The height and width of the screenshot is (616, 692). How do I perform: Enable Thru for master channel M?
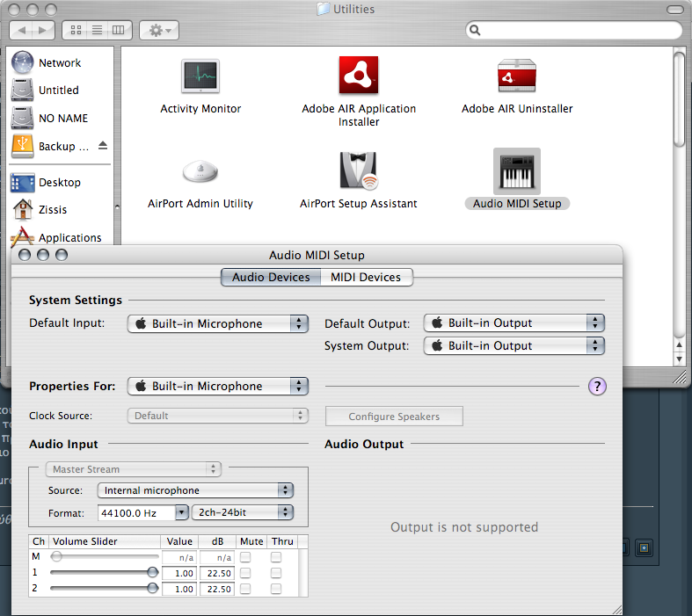(276, 557)
